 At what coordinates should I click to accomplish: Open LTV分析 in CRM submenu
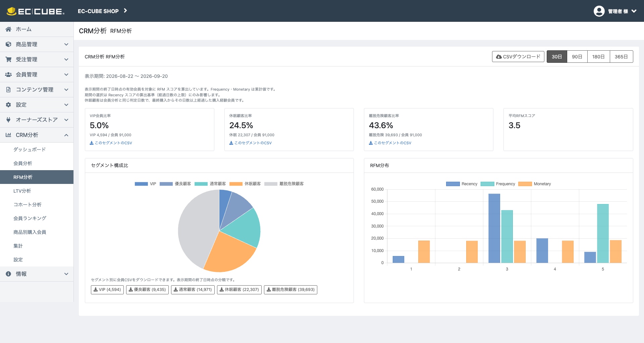pyautogui.click(x=22, y=191)
